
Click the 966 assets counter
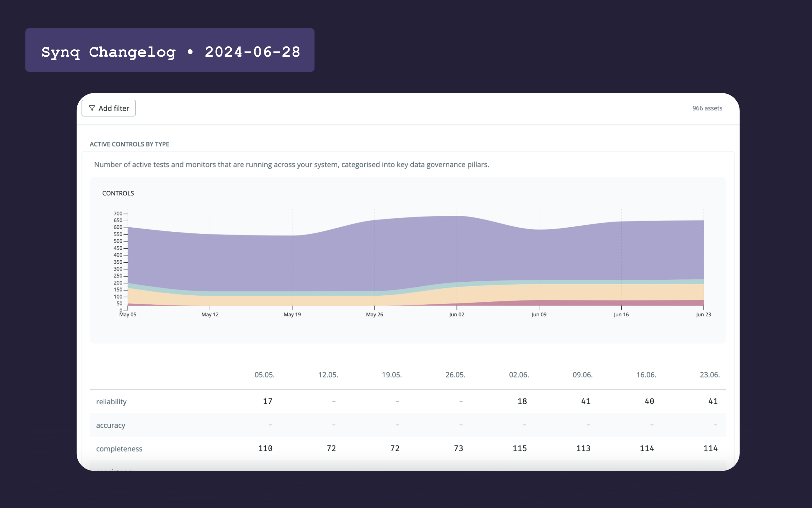coord(707,108)
